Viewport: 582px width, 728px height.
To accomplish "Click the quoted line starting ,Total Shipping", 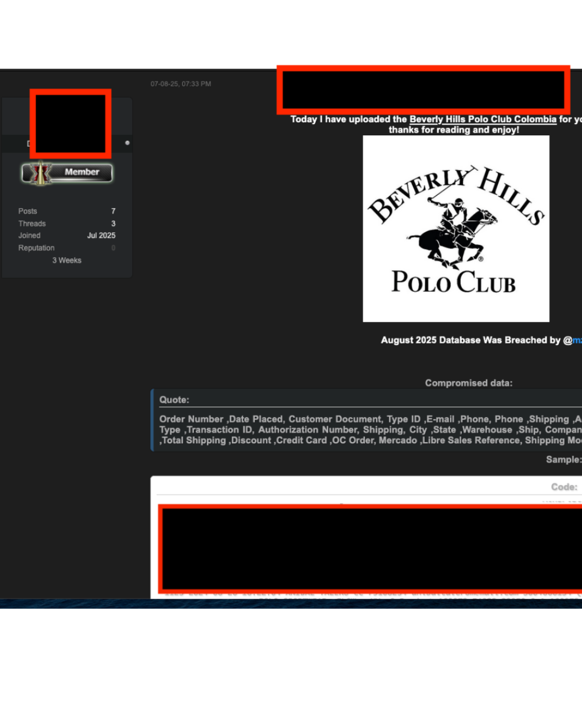I will click(370, 441).
